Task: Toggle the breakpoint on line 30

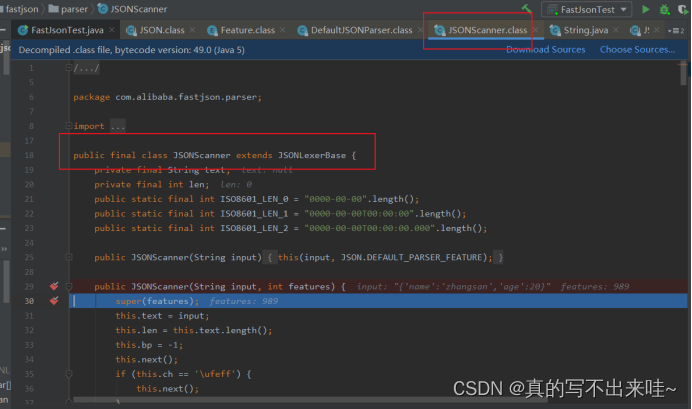Action: [54, 301]
